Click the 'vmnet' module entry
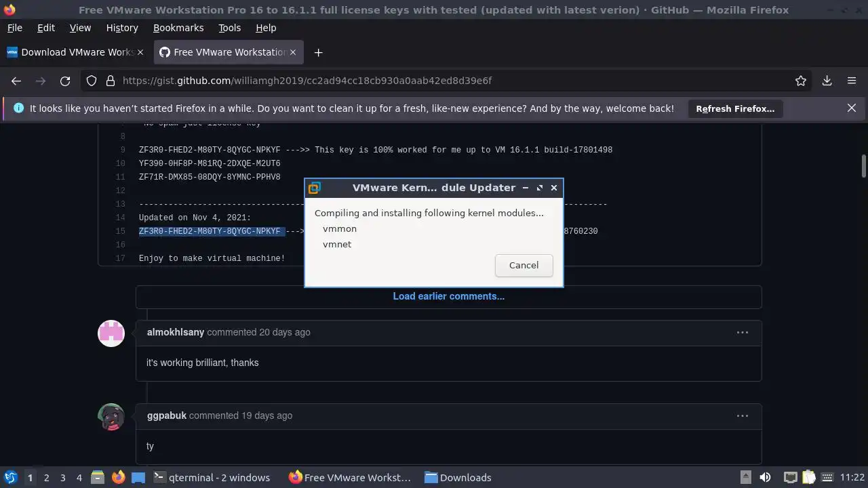The image size is (868, 488). [337, 244]
